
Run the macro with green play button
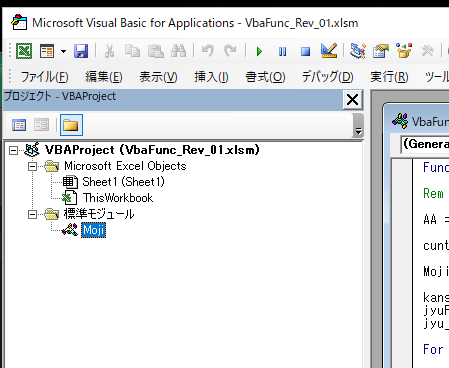pos(259,52)
